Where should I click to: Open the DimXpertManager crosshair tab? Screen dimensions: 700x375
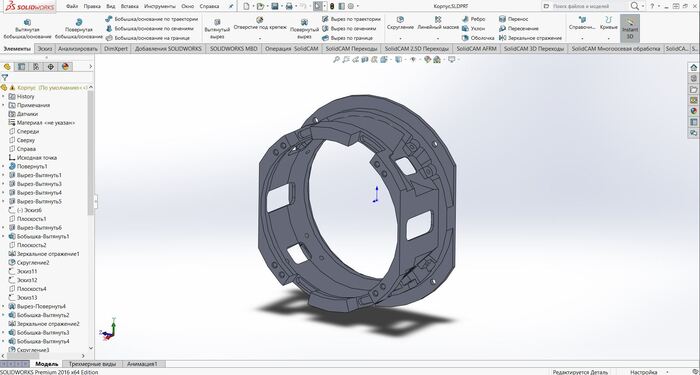(50, 67)
